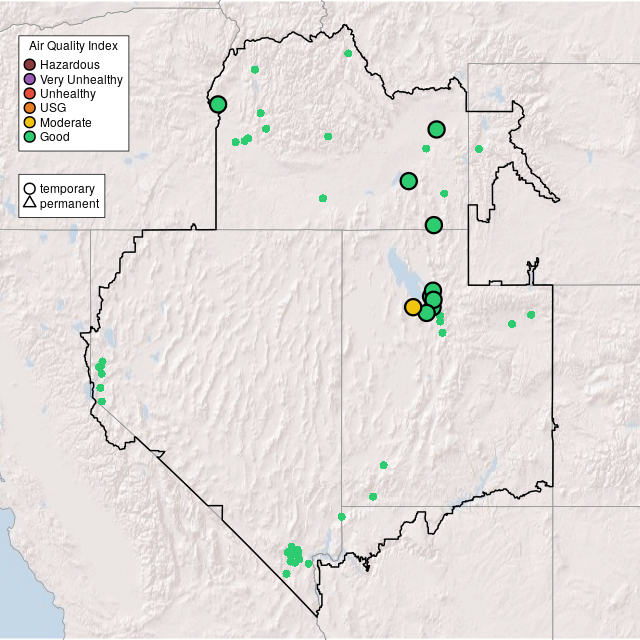Click green marker touching the yellow marker
The image size is (640, 640).
pos(427,313)
